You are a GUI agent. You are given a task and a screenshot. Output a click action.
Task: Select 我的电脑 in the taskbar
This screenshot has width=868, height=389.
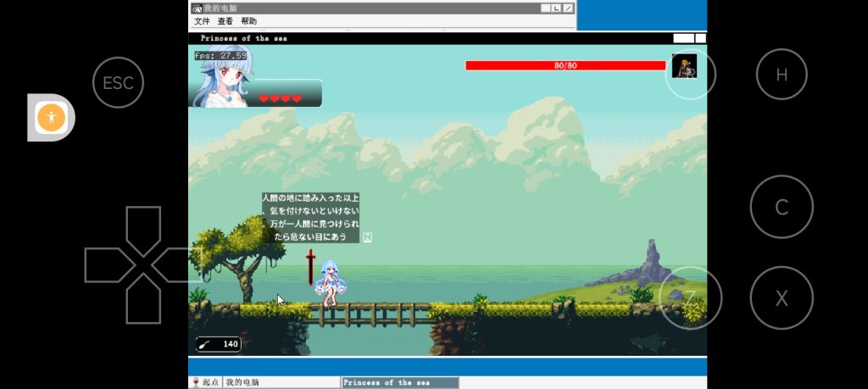coord(281,382)
